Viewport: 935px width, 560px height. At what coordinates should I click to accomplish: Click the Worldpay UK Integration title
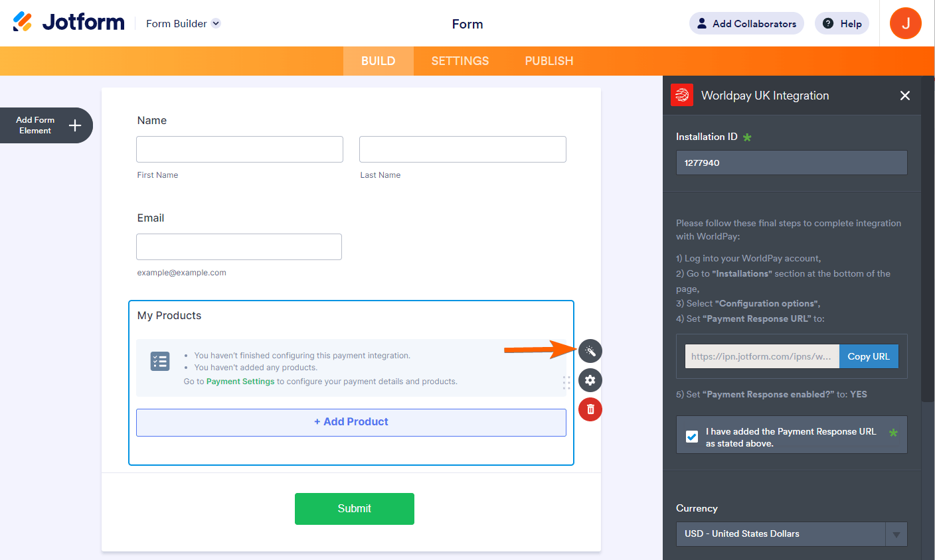(765, 96)
